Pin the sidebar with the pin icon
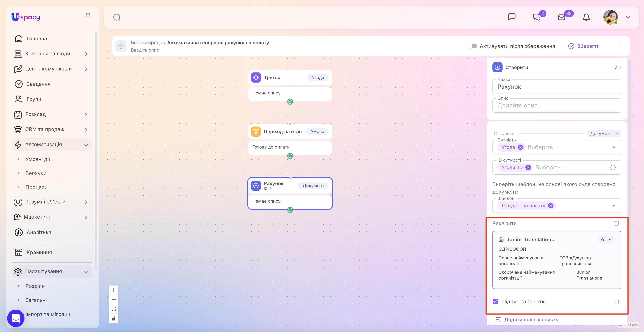 (x=88, y=17)
